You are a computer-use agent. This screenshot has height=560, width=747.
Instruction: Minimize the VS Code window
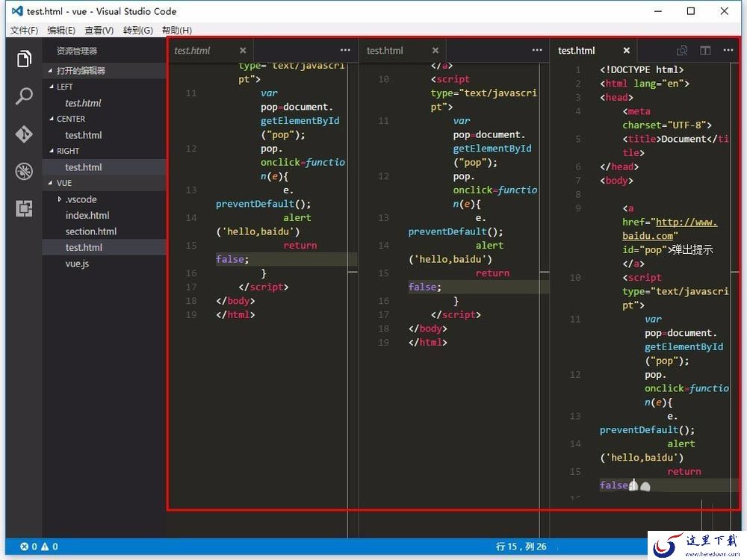658,11
